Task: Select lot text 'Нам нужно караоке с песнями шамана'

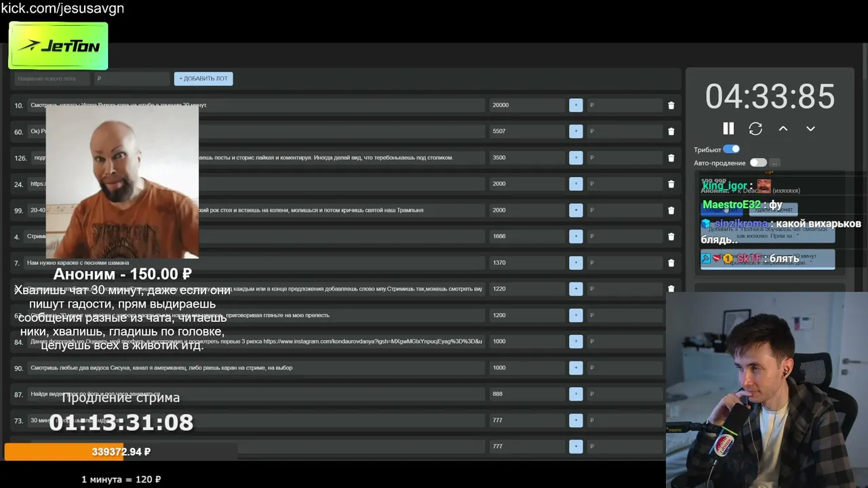Action: tap(78, 262)
